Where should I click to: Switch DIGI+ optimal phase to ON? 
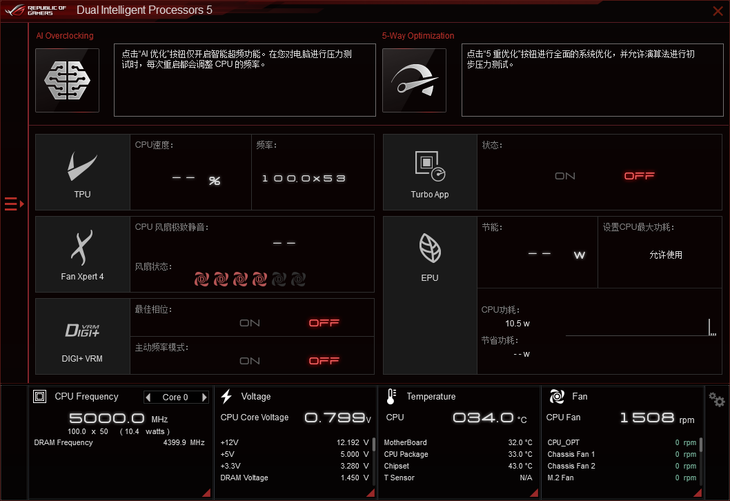[249, 323]
